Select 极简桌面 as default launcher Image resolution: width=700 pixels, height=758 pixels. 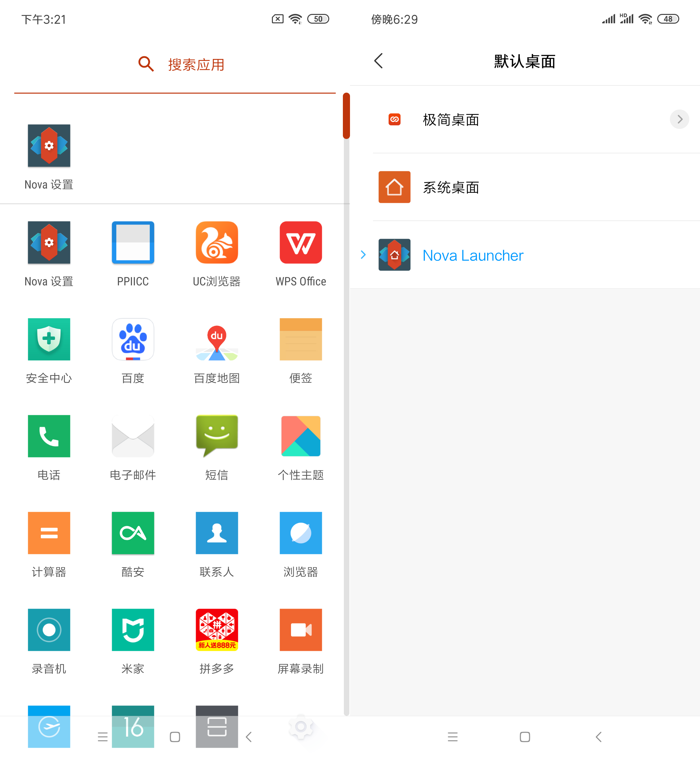coord(525,119)
